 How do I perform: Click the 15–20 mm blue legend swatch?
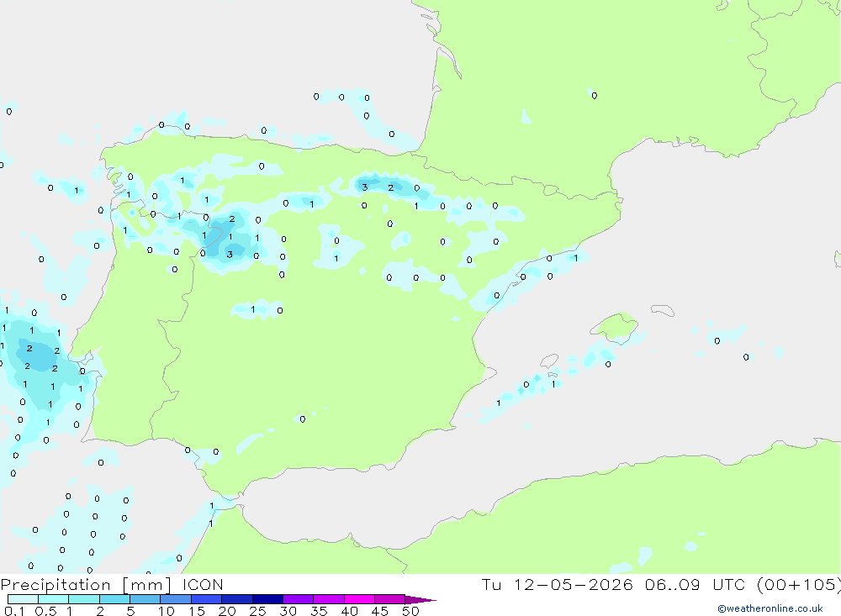pos(206,599)
